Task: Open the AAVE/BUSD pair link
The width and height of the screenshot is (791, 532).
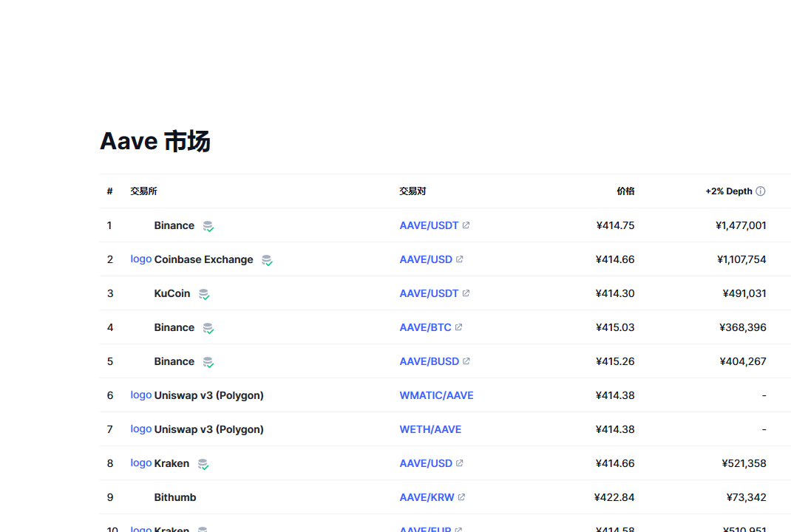Action: (430, 361)
